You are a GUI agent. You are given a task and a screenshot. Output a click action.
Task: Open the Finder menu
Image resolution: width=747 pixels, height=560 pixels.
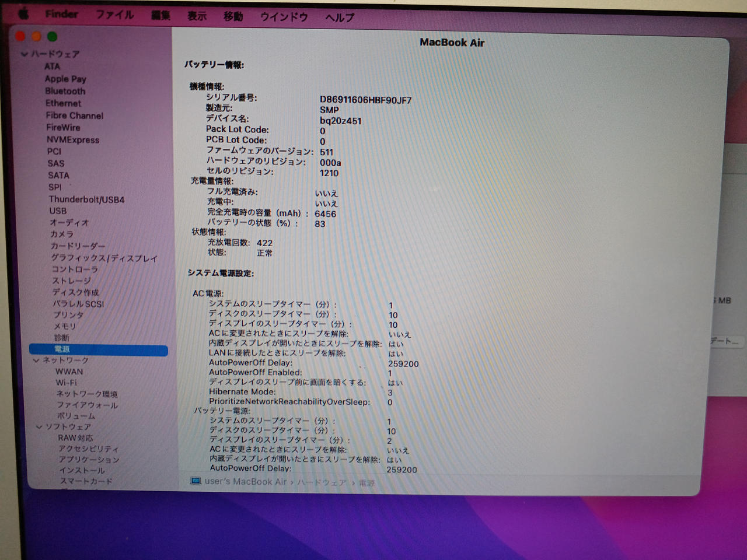coord(61,13)
